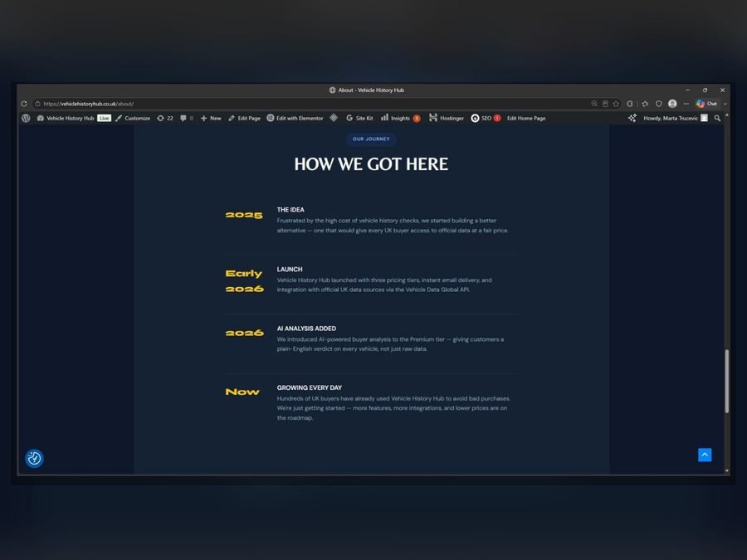Open Google Site Kit
The height and width of the screenshot is (560, 747).
coord(359,118)
